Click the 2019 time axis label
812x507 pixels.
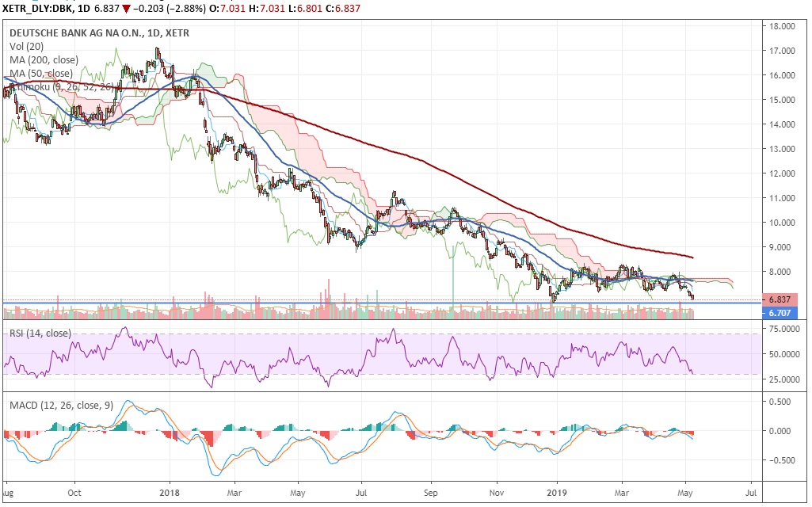click(x=557, y=493)
